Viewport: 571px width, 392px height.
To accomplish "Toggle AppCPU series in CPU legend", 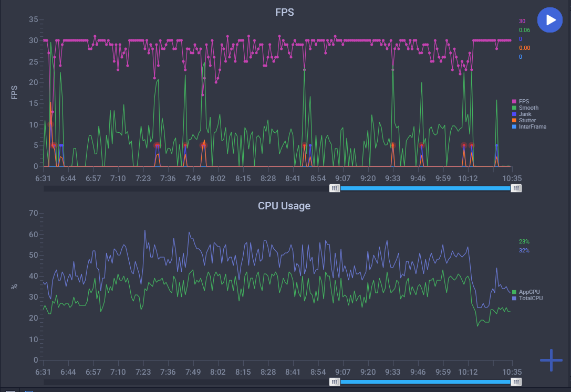I will (x=525, y=292).
